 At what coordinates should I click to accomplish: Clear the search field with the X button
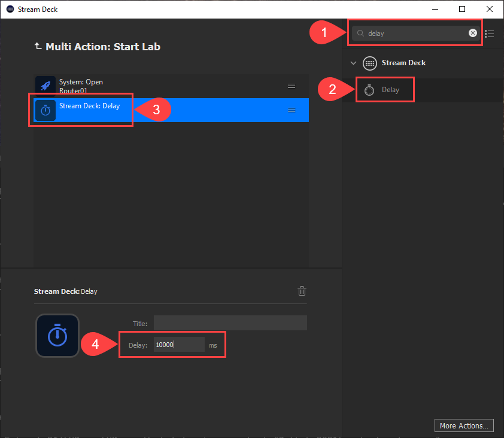click(x=472, y=33)
